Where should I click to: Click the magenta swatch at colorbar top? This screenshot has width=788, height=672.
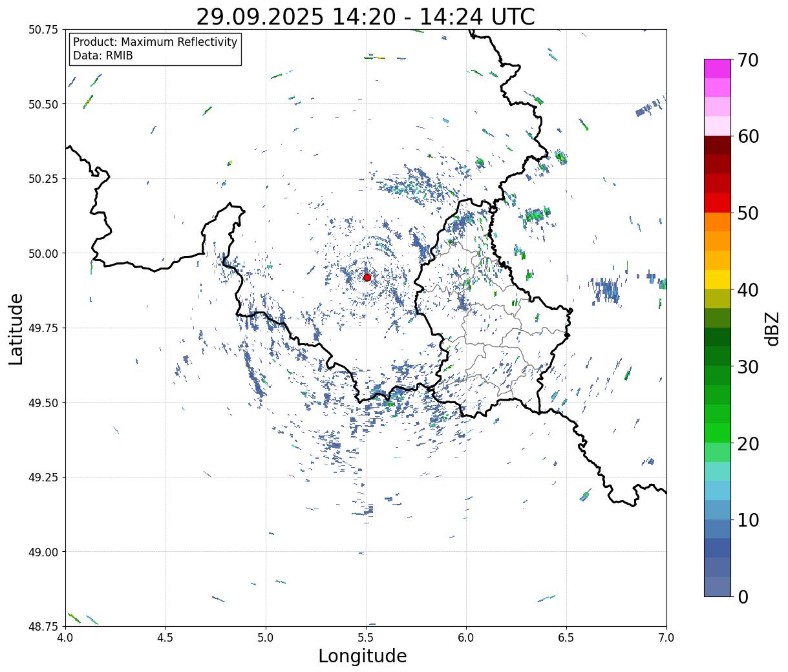(x=718, y=68)
